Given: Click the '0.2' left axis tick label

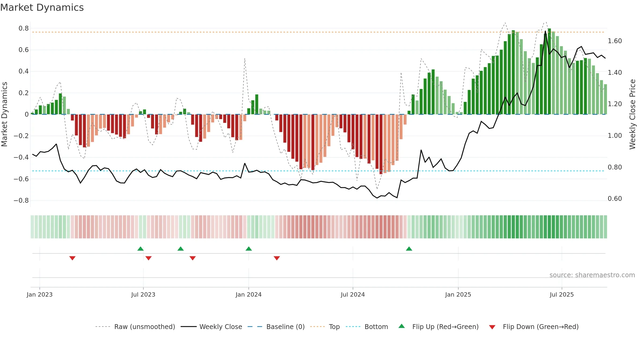Looking at the screenshot, I should tap(24, 93).
